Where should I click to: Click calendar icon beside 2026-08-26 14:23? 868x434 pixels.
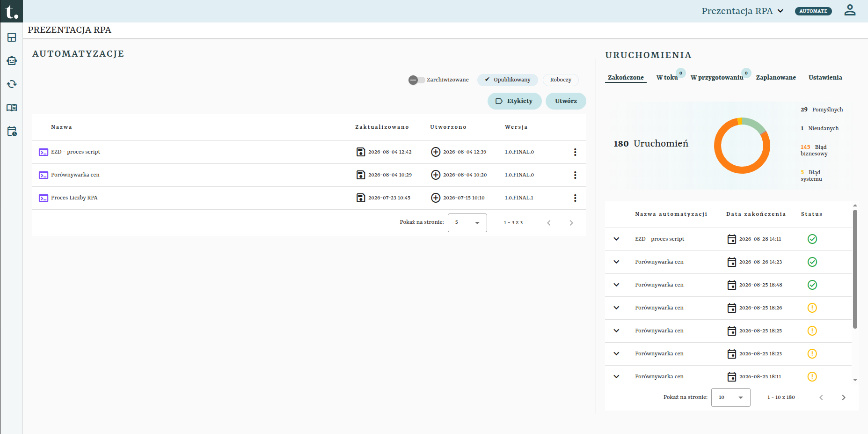[732, 262]
